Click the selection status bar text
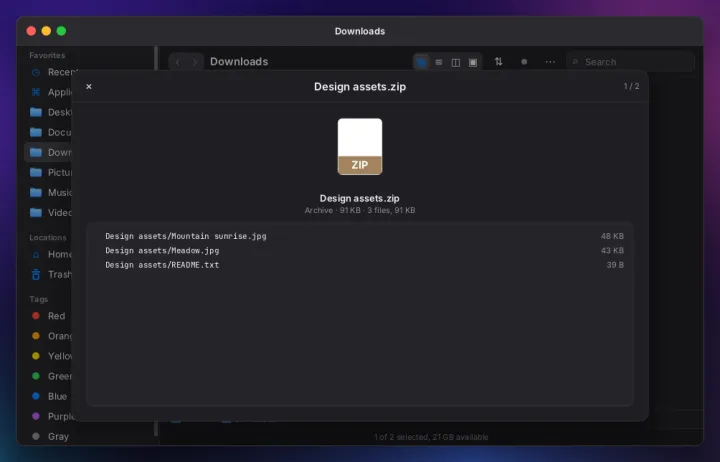The height and width of the screenshot is (462, 720). [x=431, y=437]
